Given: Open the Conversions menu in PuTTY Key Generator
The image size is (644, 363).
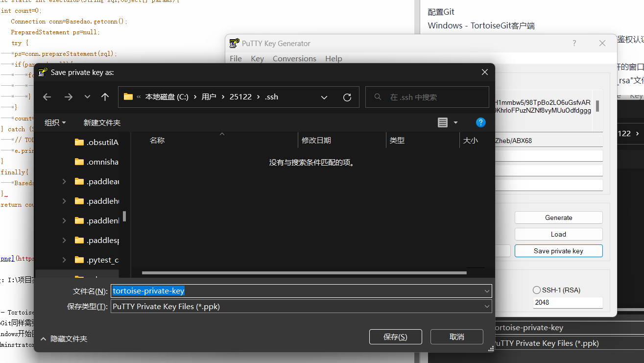Looking at the screenshot, I should coord(294,58).
